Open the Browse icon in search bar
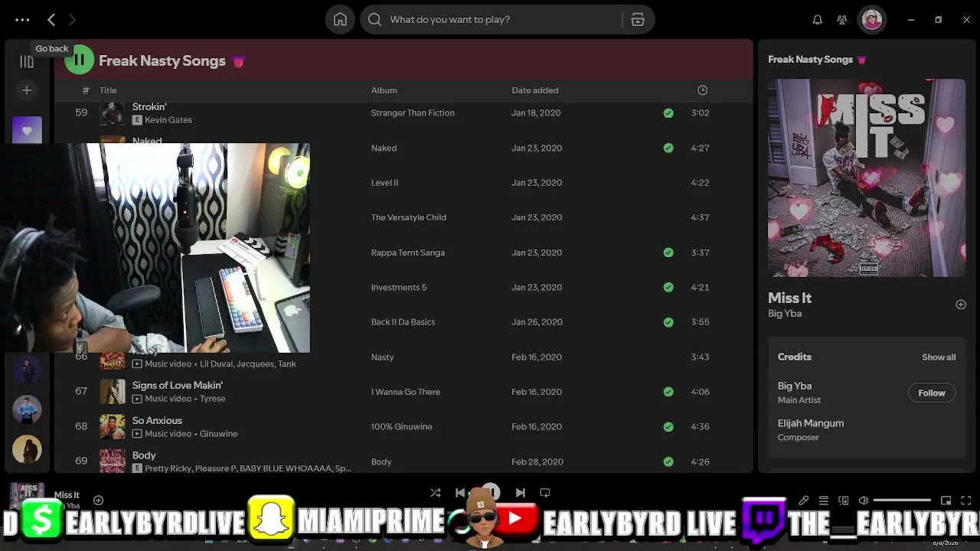 638,20
